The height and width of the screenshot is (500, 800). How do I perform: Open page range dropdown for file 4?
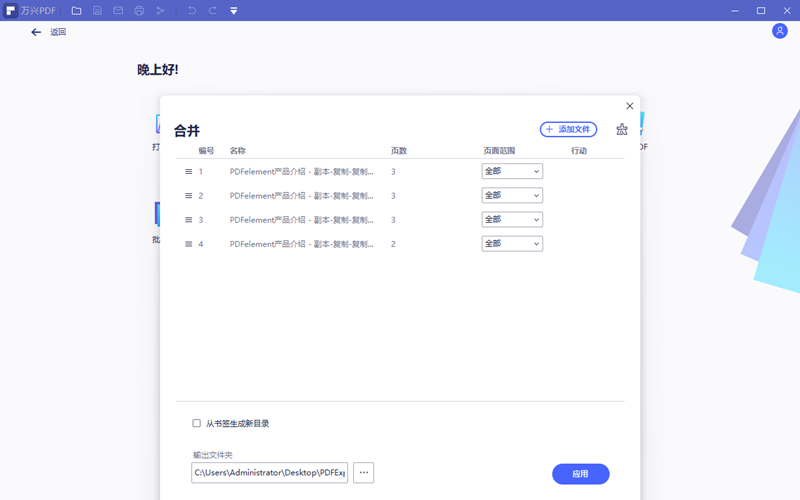coord(512,243)
